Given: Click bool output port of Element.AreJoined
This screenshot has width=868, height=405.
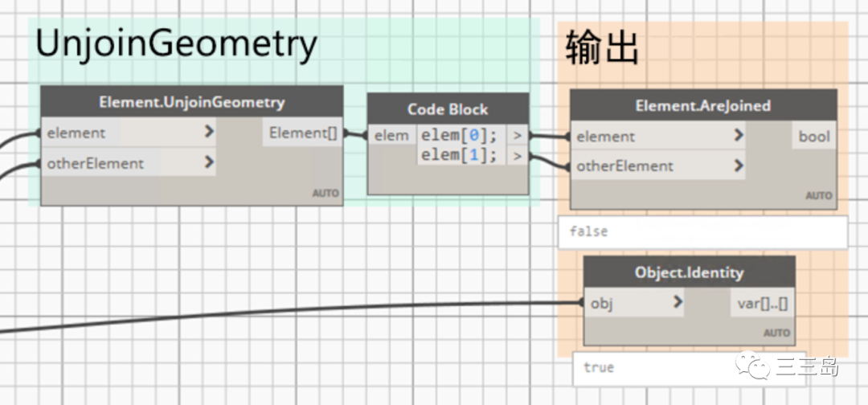Looking at the screenshot, I should click(x=813, y=136).
